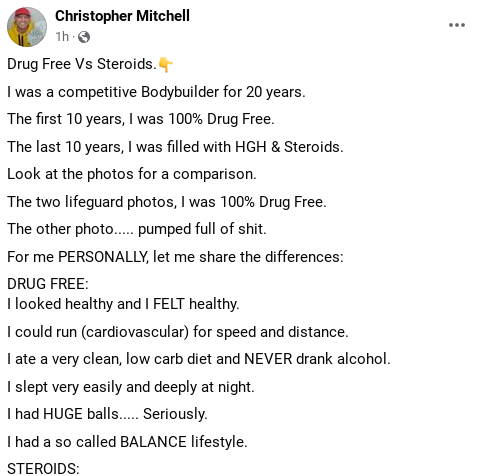The width and height of the screenshot is (479, 476).
Task: Click the pointing-down hand emoji
Action: (165, 64)
